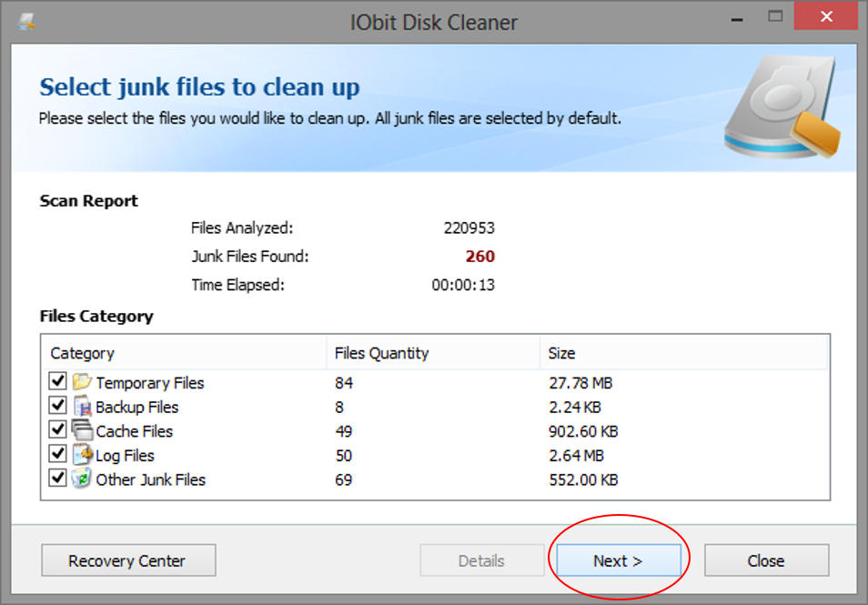Click the IObit app icon in title bar
Screen dimensions: 868x605
(x=26, y=22)
